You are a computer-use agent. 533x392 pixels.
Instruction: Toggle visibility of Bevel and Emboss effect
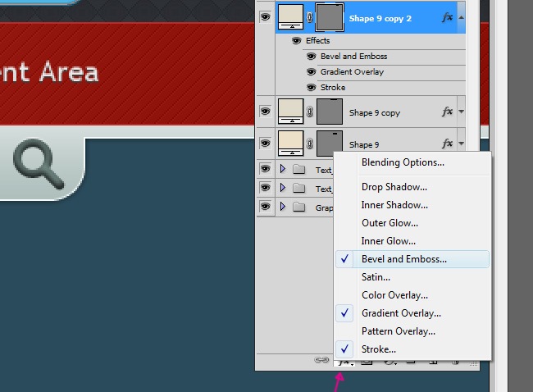click(x=312, y=57)
